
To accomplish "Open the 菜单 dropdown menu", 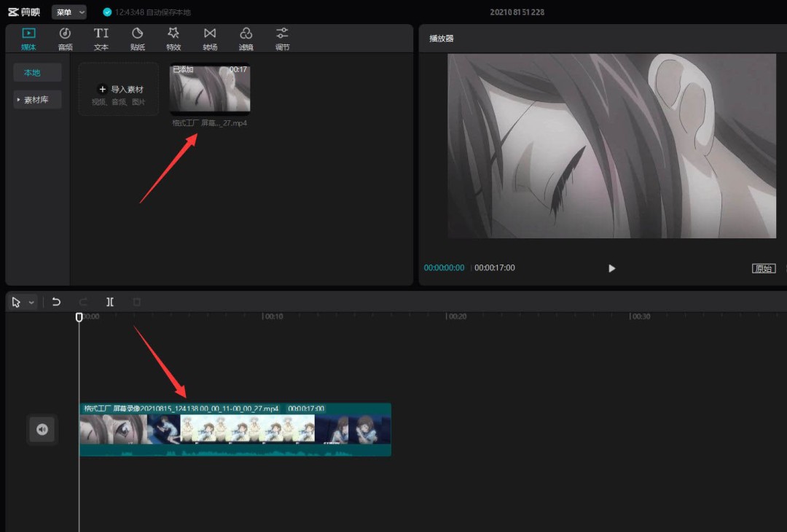I will click(69, 12).
